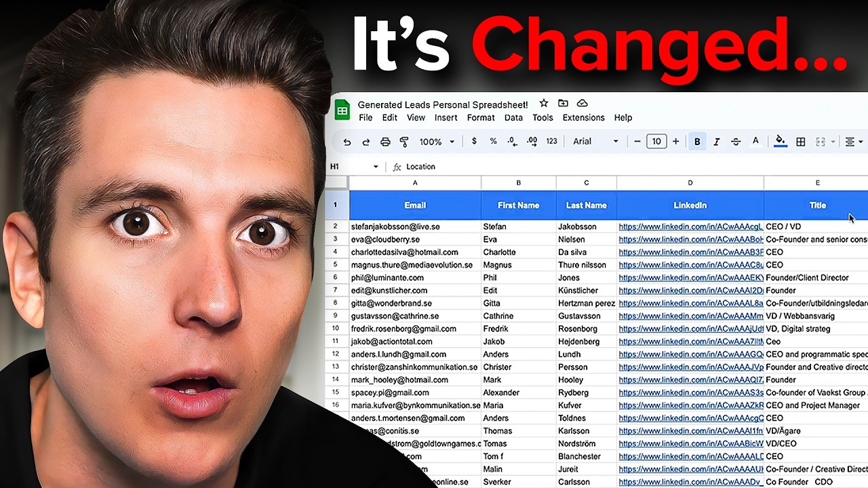Click the Google Sheets home logo
Viewport: 868px width, 488px height.
point(342,110)
